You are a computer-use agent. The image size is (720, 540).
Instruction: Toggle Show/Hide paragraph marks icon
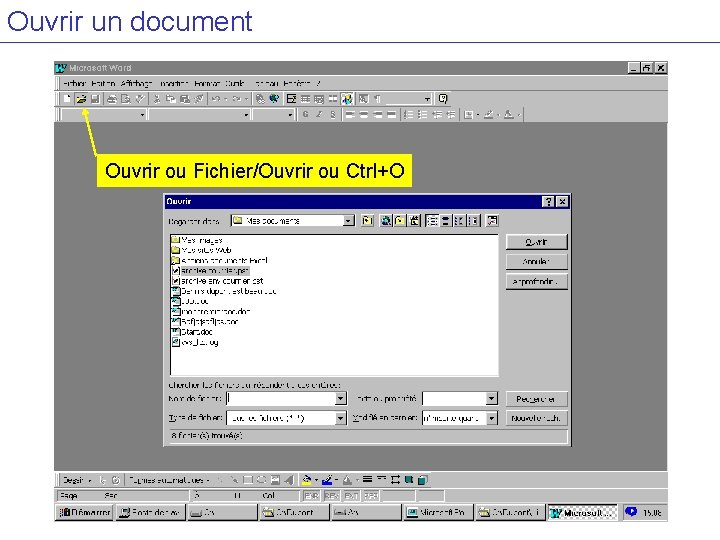pos(377,99)
